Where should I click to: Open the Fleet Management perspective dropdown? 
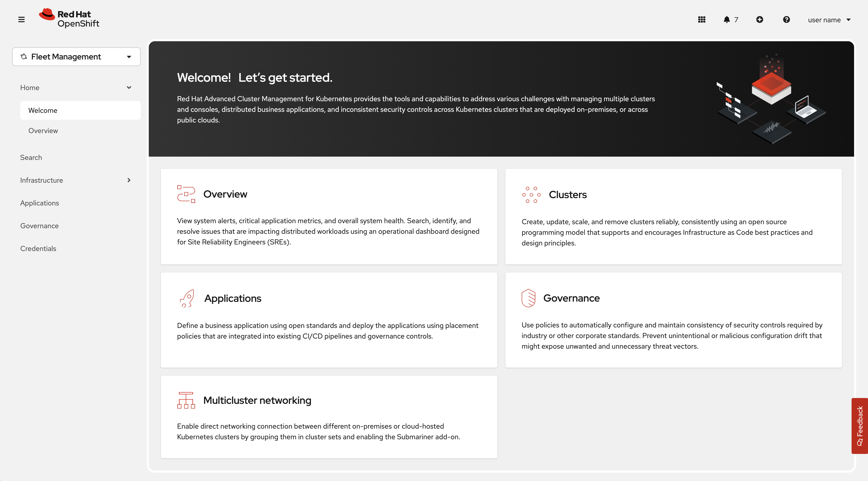tap(76, 57)
